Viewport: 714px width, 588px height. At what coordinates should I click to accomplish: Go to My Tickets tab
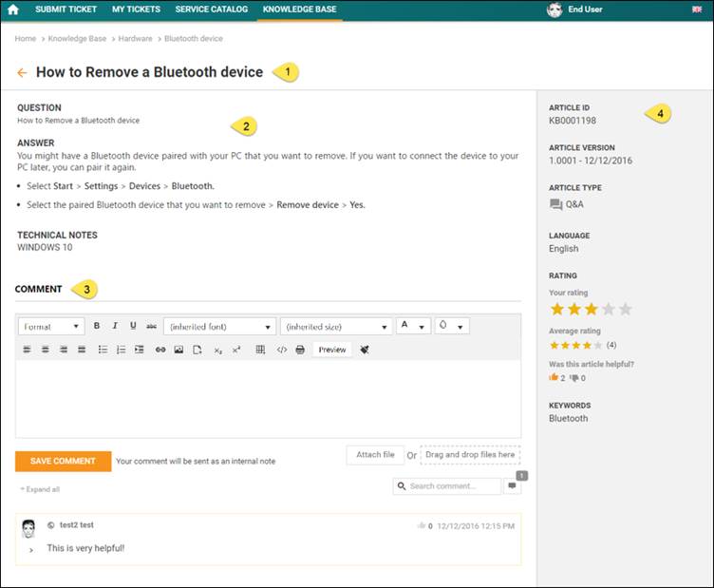[x=136, y=9]
